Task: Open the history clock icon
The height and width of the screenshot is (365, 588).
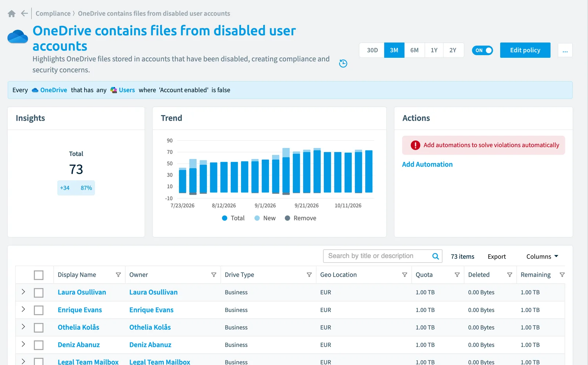Action: click(x=343, y=63)
